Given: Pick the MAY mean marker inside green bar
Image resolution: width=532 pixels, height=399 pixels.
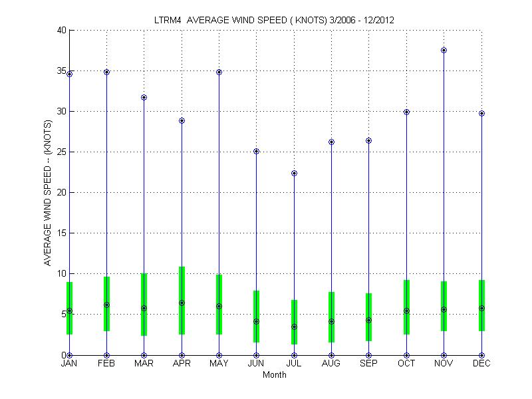Looking at the screenshot, I should (x=219, y=306).
